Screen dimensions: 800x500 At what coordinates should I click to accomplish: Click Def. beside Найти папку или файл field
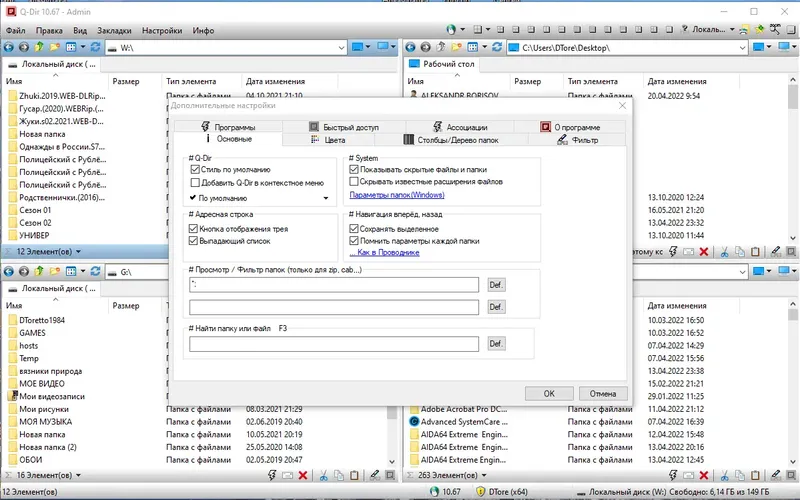point(496,343)
